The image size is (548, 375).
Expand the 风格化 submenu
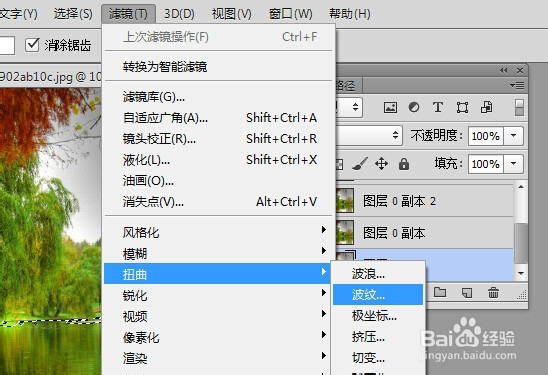(218, 232)
